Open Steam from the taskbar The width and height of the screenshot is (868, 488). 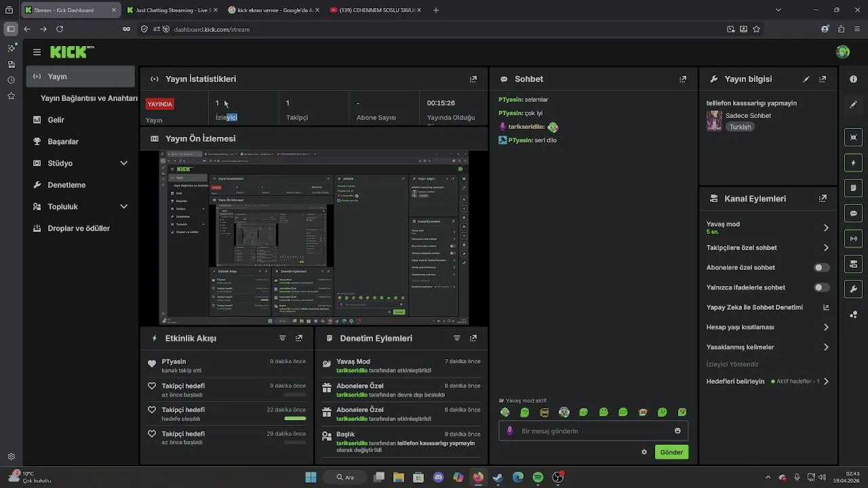pyautogui.click(x=498, y=477)
